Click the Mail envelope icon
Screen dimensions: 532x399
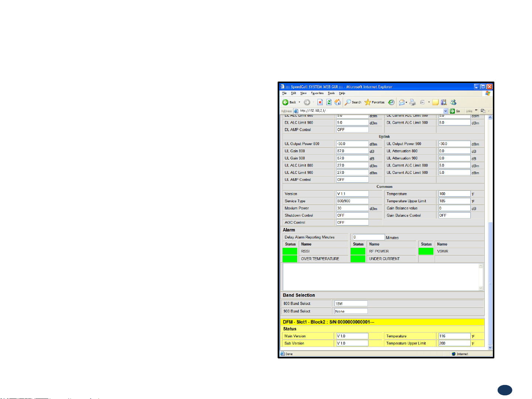(x=402, y=102)
